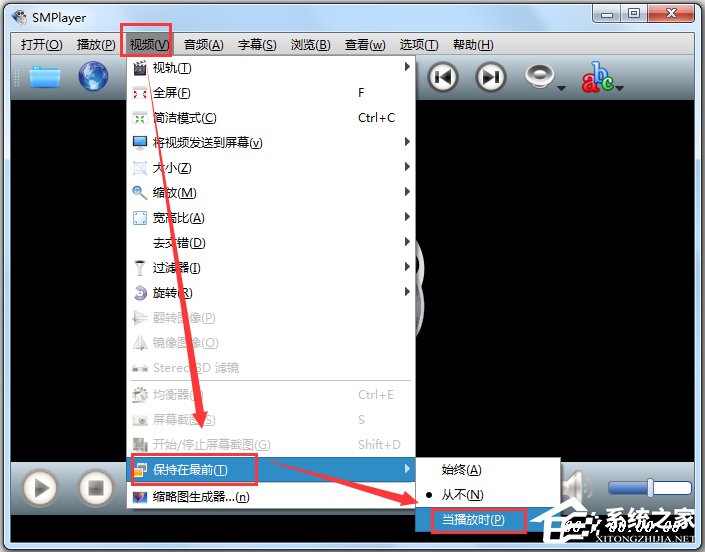Open the 去交错(D) deinterlace entry
Screen dimensions: 705x552
click(x=271, y=243)
